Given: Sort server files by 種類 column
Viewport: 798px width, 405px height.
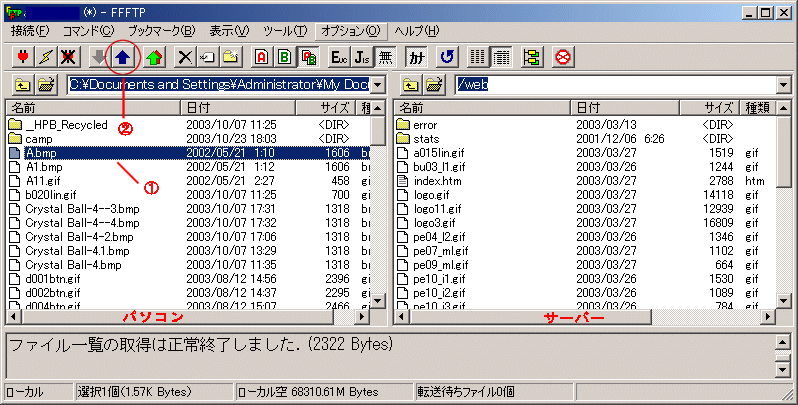Looking at the screenshot, I should pyautogui.click(x=757, y=108).
